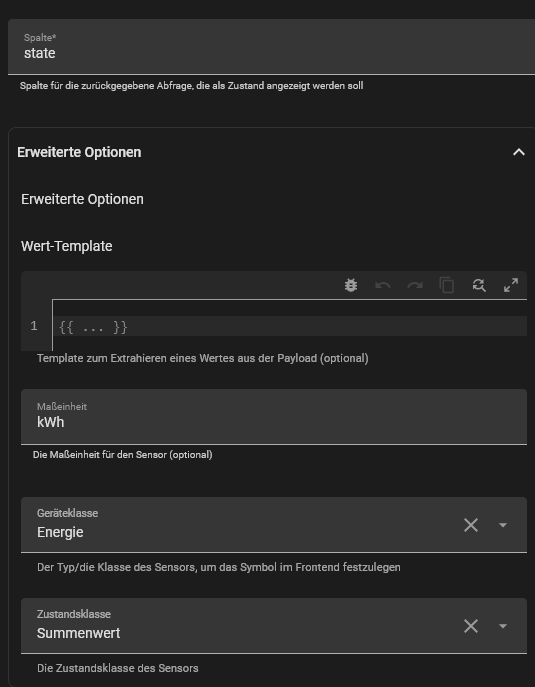Open search and replace in template editor
The width and height of the screenshot is (535, 687).
pos(479,286)
